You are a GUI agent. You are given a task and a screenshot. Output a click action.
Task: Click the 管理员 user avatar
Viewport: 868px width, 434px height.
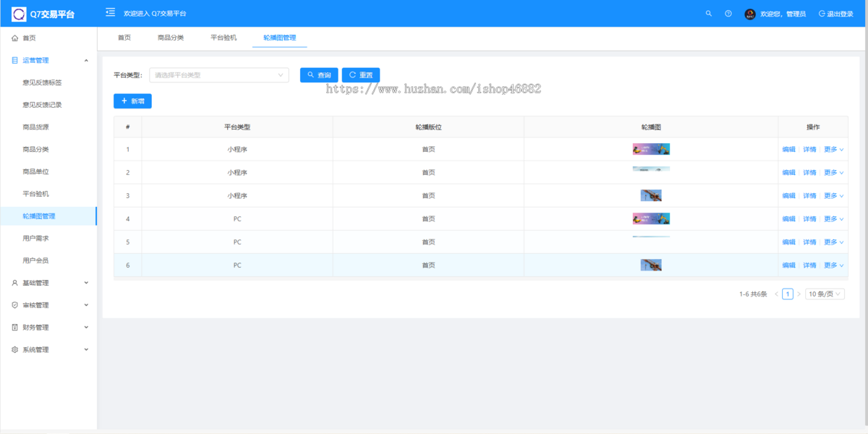(x=750, y=14)
